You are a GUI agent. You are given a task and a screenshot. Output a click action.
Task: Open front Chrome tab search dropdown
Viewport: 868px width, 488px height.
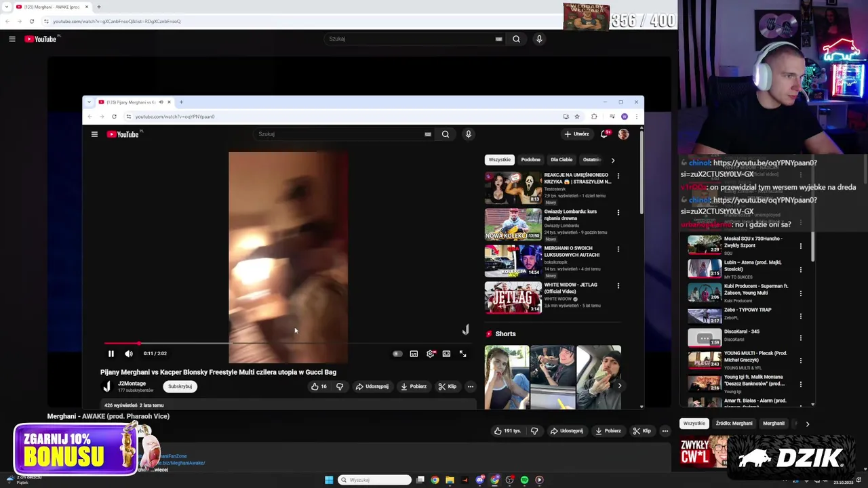point(89,102)
